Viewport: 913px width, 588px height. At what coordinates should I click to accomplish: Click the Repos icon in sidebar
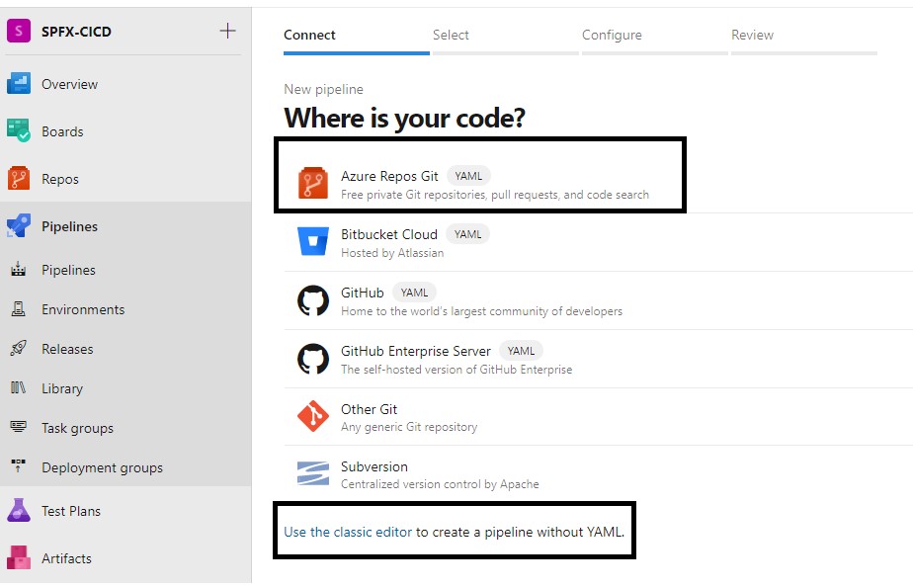19,179
